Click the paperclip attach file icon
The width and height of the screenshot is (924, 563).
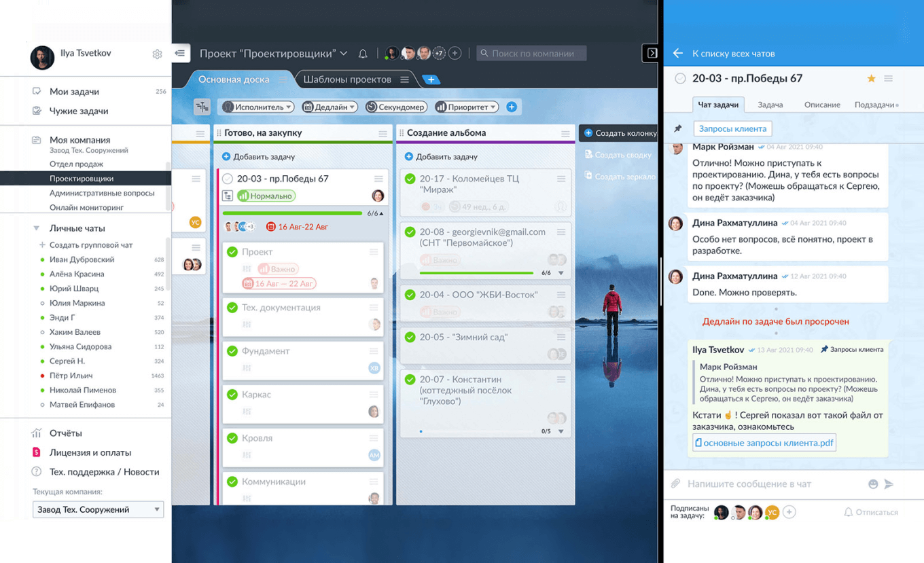pyautogui.click(x=675, y=484)
